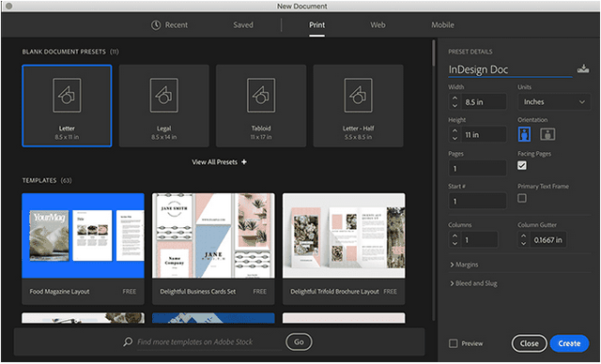Viewport: 601px width, 364px height.
Task: Switch to the Saved tab
Action: pyautogui.click(x=243, y=25)
